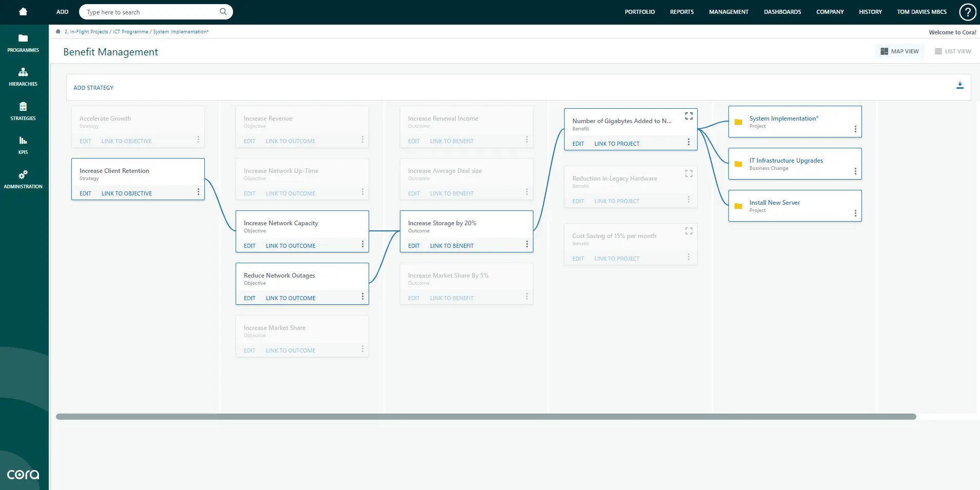Image resolution: width=980 pixels, height=490 pixels.
Task: Click Add Strategy
Action: (x=93, y=88)
